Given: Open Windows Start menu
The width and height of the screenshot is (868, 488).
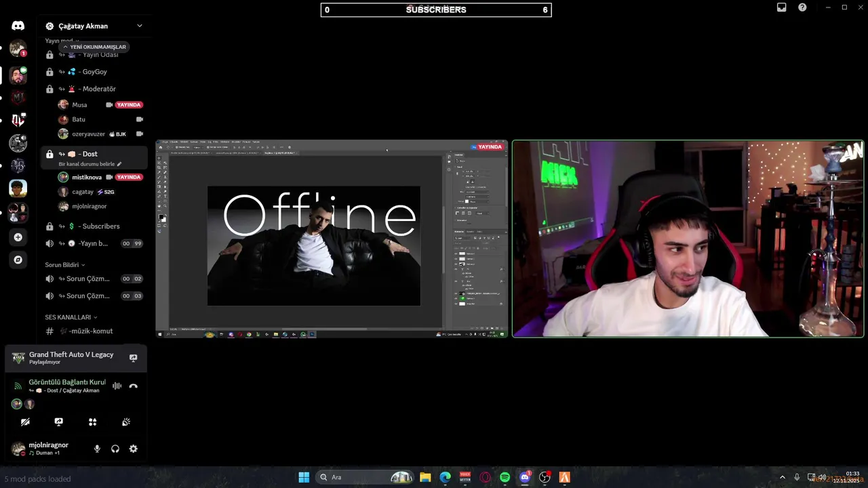Looking at the screenshot, I should (304, 477).
